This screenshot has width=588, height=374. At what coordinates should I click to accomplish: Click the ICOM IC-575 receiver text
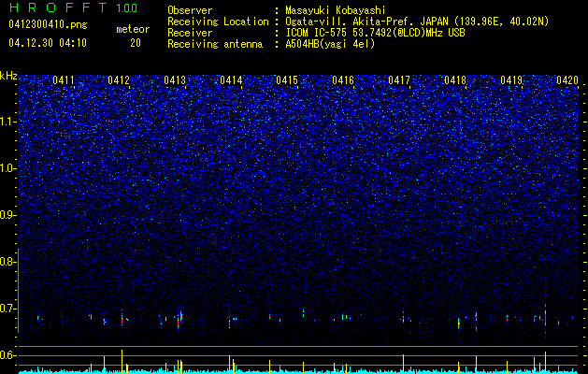tap(376, 33)
